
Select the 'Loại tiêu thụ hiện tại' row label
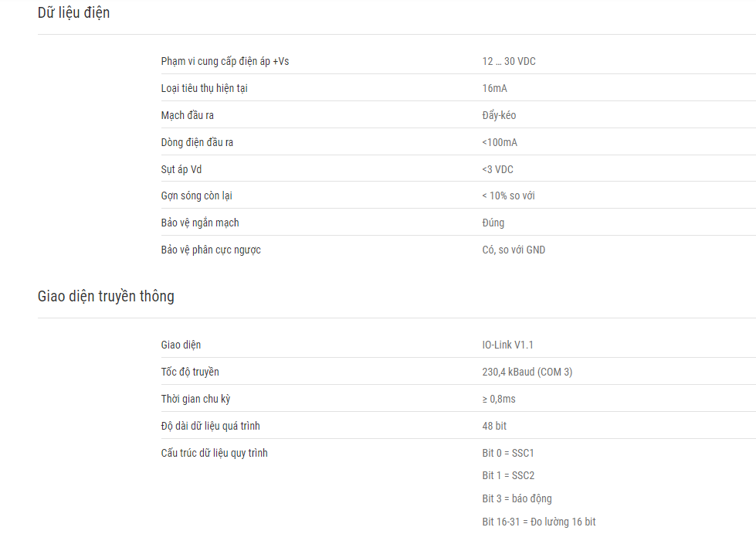[x=204, y=88]
